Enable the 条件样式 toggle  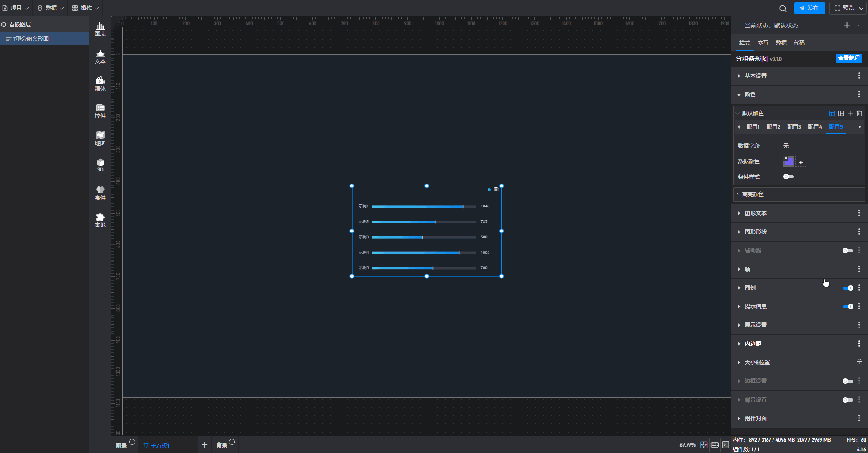[788, 176]
